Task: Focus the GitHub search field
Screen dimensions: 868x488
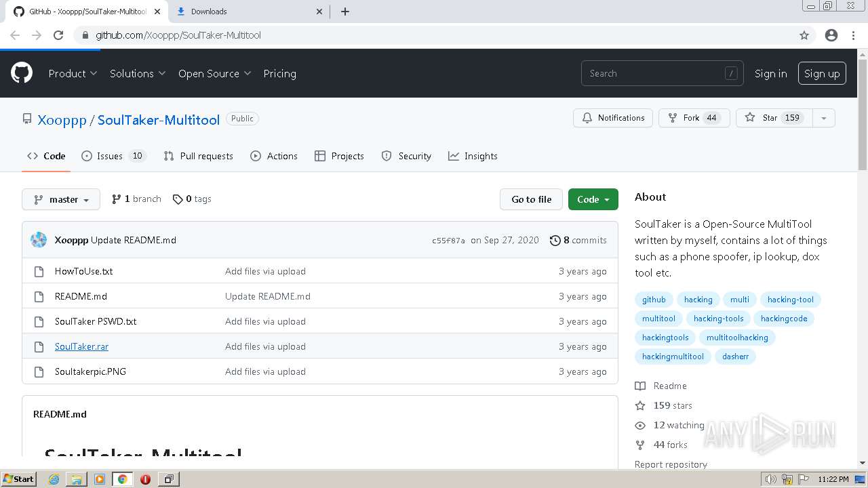Action: [x=662, y=73]
